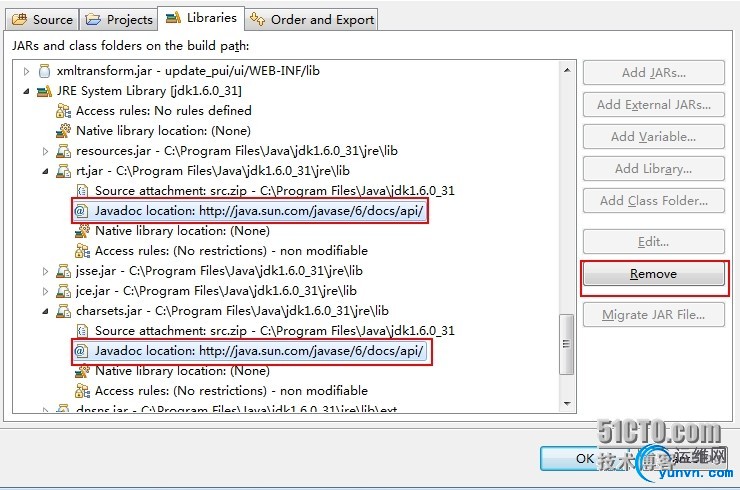The width and height of the screenshot is (740, 490).
Task: Expand the jce.jar node
Action: [45, 291]
